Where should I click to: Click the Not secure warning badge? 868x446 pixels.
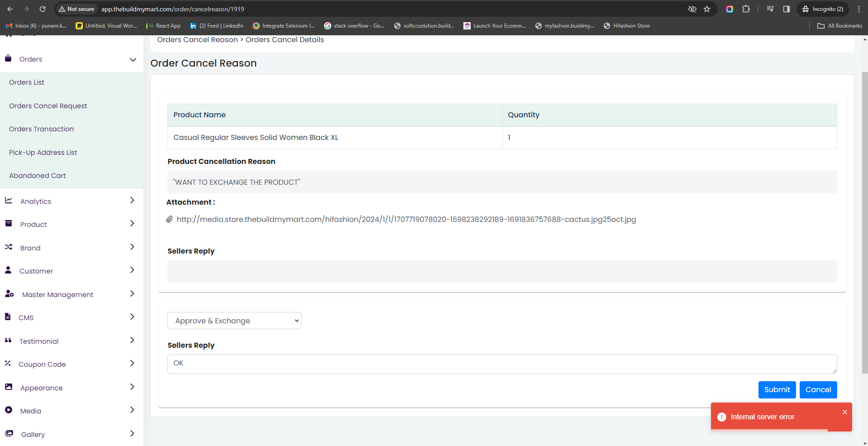[x=77, y=9]
